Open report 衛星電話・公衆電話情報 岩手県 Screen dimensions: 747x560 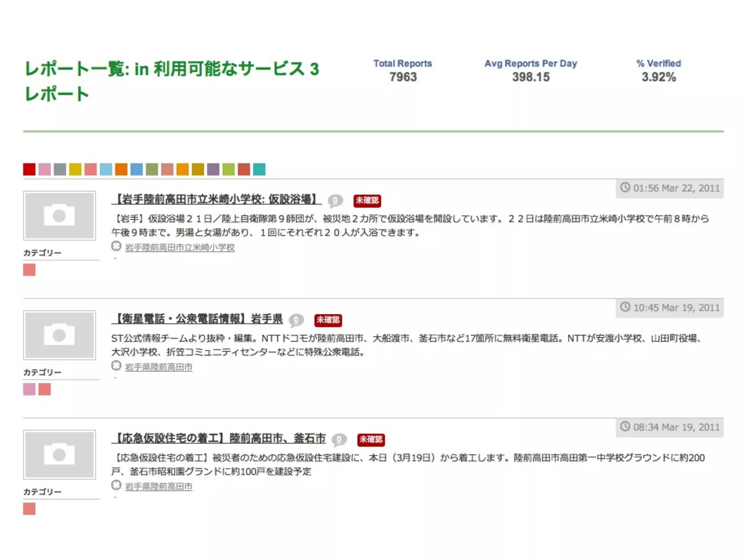click(x=197, y=319)
